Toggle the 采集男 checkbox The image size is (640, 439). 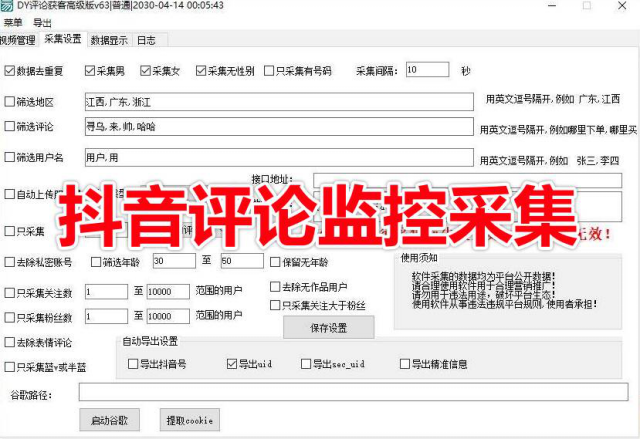pyautogui.click(x=90, y=71)
